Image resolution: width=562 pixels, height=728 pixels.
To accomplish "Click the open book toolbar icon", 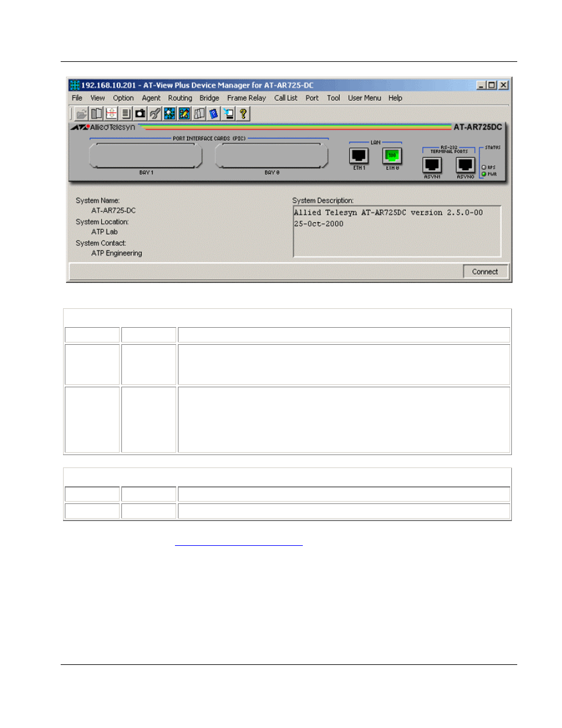I will 97,114.
